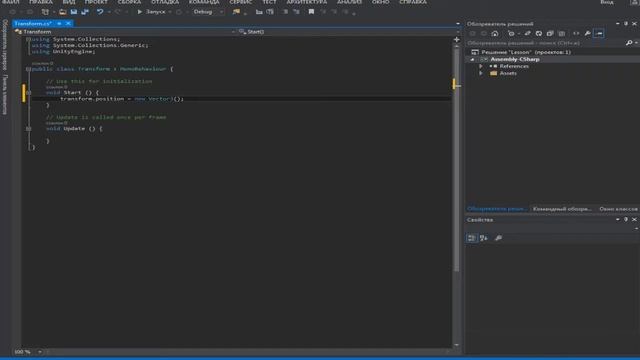Switch to the Окно классов tab
640x360 pixels.
coord(618,209)
